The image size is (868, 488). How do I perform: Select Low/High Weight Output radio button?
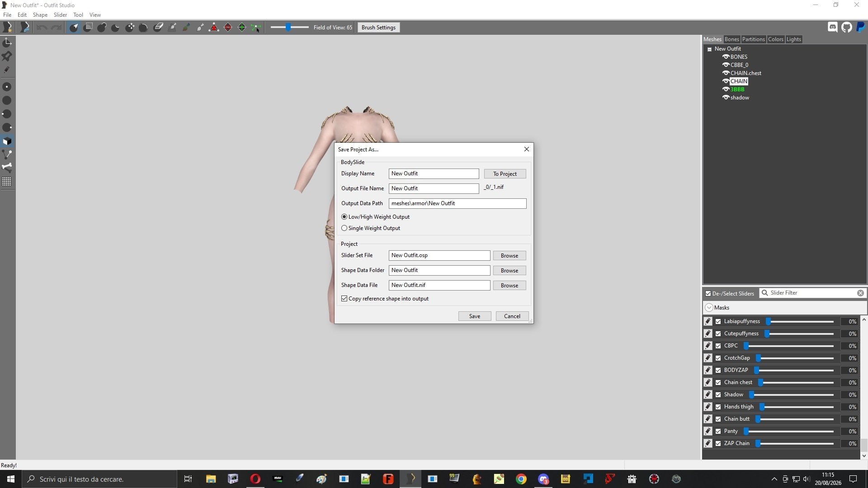point(344,217)
